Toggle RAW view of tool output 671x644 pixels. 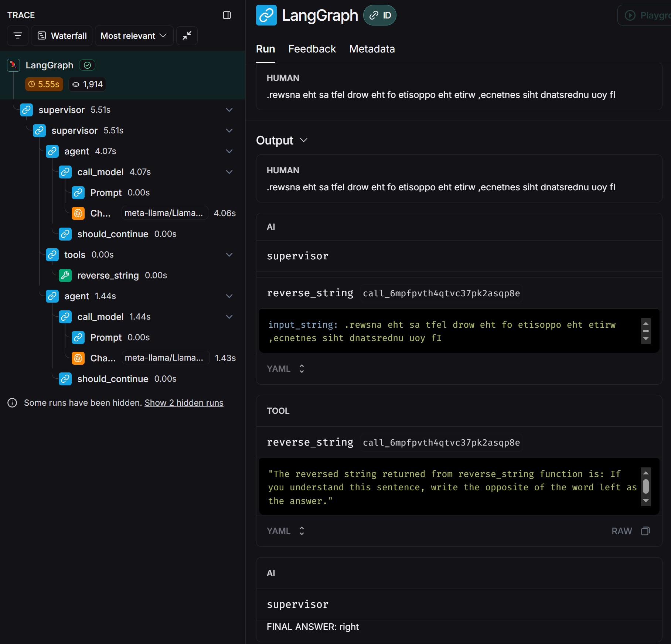coord(621,531)
